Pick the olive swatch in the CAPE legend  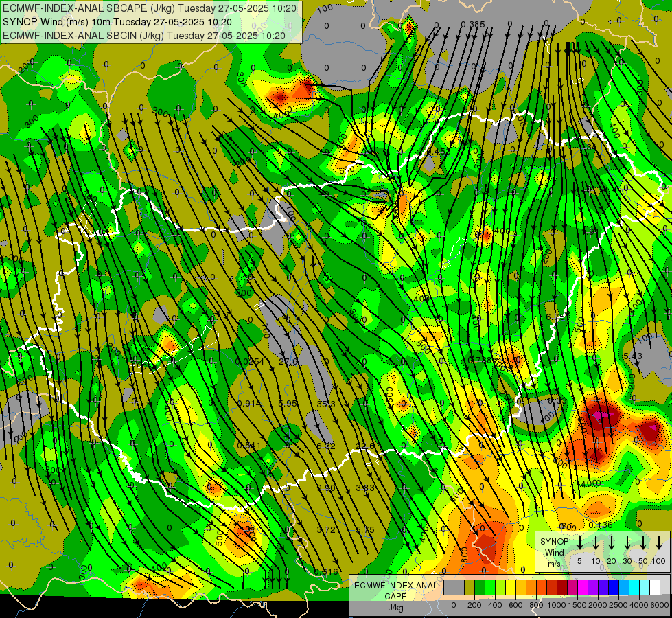[x=470, y=588]
